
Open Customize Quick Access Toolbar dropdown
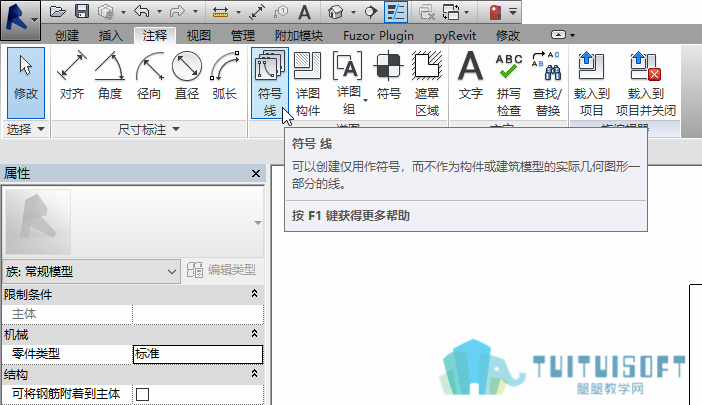coord(513,12)
